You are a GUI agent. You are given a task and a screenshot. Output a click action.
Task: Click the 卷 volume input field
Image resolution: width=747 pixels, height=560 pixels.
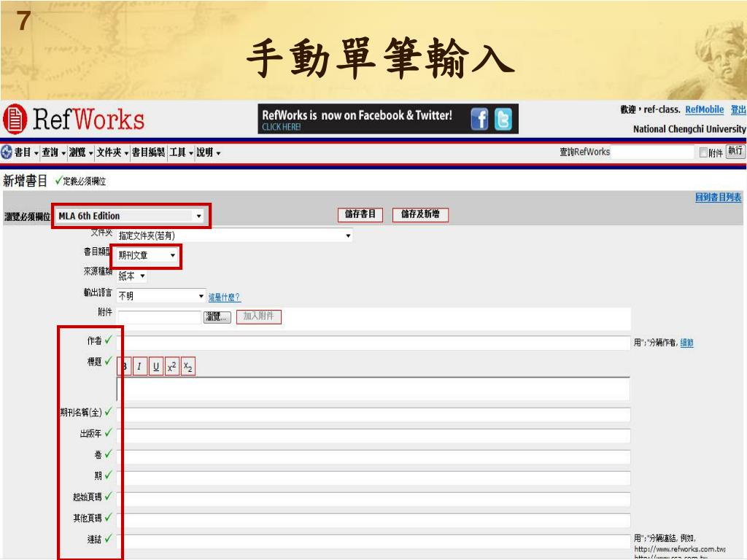click(x=374, y=457)
